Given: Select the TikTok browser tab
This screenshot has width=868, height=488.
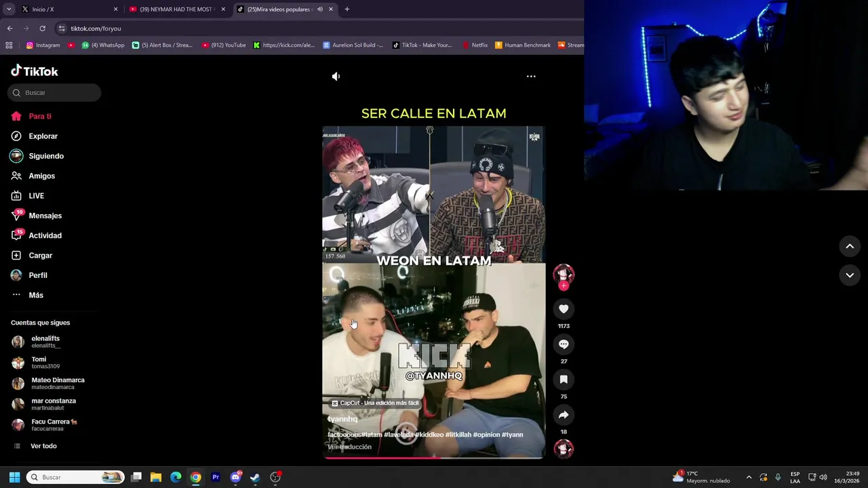Looking at the screenshot, I should tap(278, 9).
